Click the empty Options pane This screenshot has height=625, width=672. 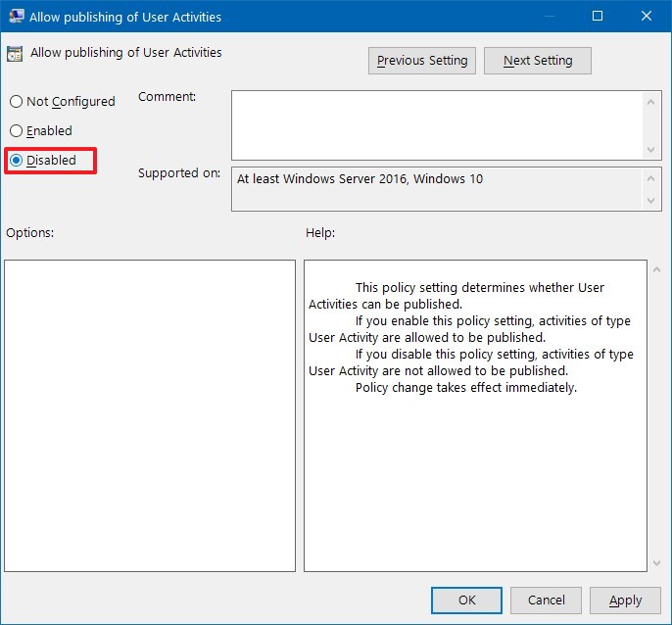(150, 415)
